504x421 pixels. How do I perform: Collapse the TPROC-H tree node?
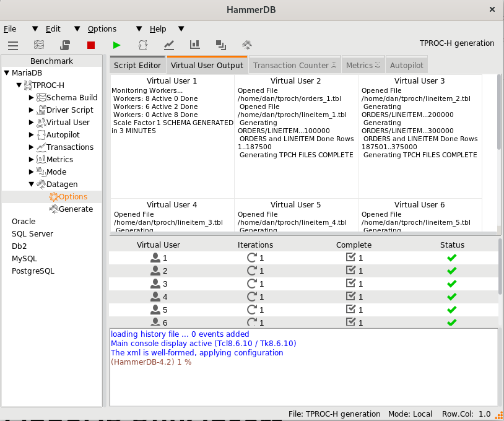[19, 85]
